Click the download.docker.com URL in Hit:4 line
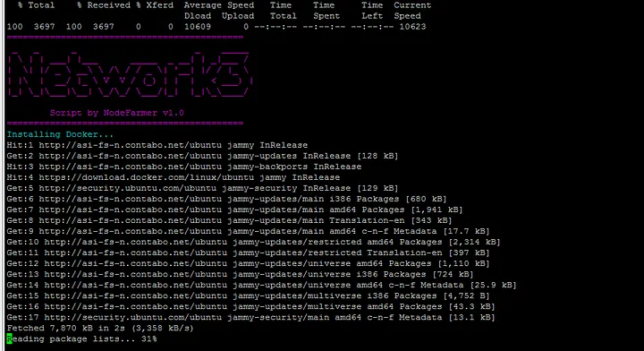Image resolution: width=644 pixels, height=351 pixels. tap(146, 177)
